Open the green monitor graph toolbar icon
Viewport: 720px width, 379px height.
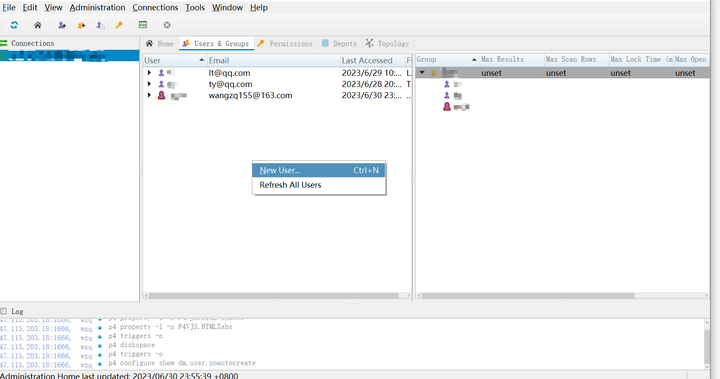click(x=143, y=25)
